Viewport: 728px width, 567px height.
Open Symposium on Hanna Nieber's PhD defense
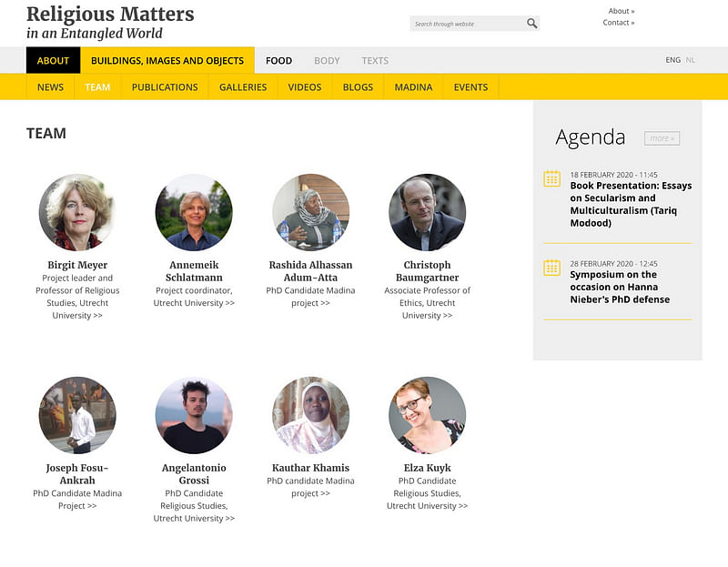coord(620,287)
